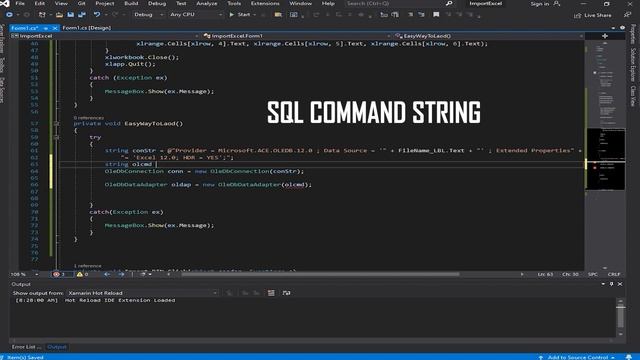Click the notifications bell icon

(x=629, y=357)
